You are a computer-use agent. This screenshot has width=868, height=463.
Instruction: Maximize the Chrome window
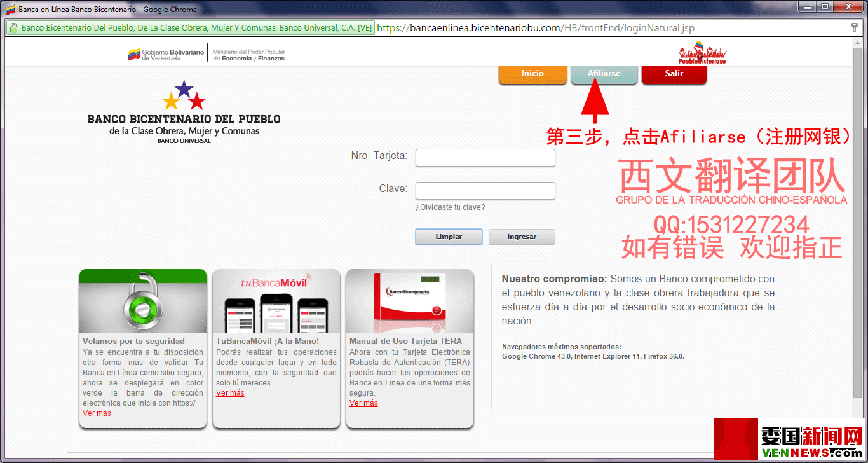point(825,6)
